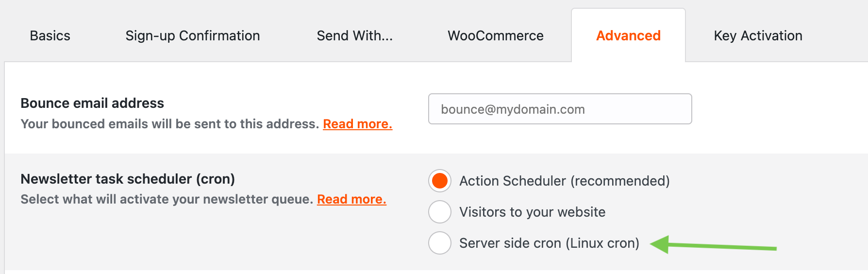Click the bounced emails description sentence

(169, 124)
